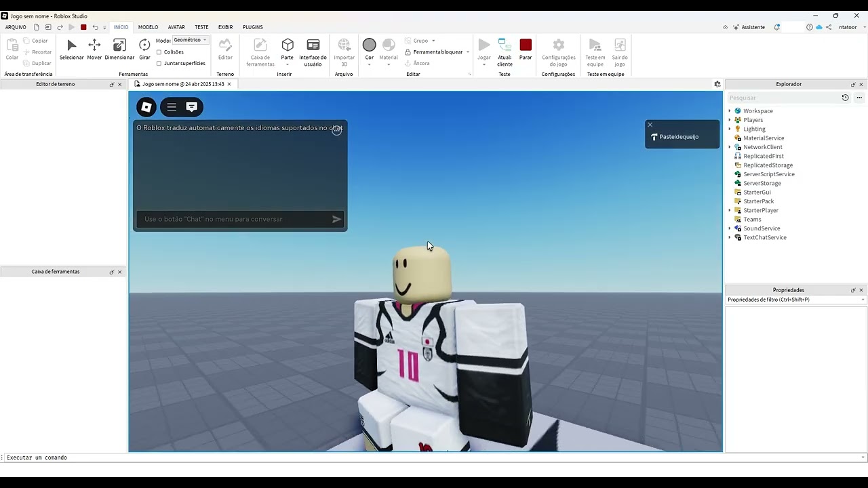Click Sair do jogo
868x488 pixels.
(x=620, y=52)
